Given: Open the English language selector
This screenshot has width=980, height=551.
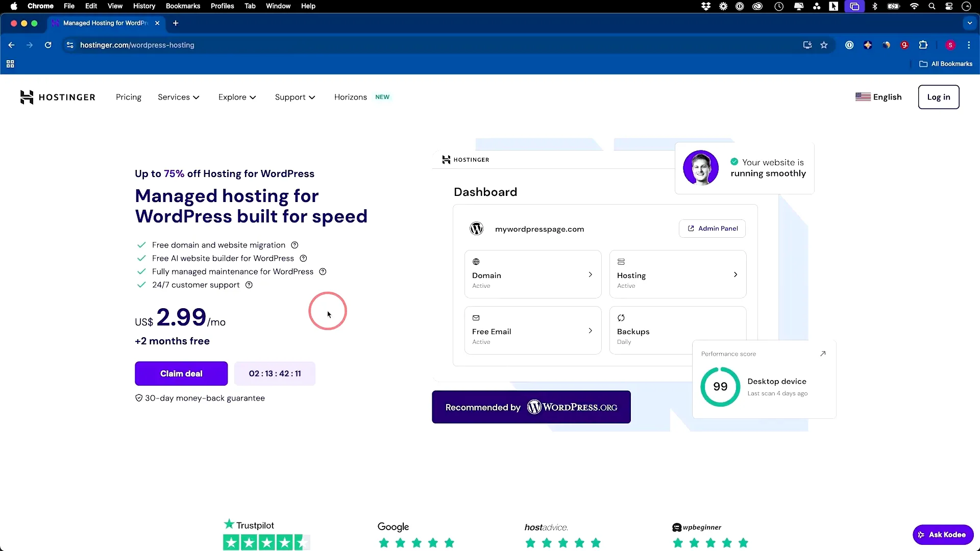Looking at the screenshot, I should tap(878, 97).
